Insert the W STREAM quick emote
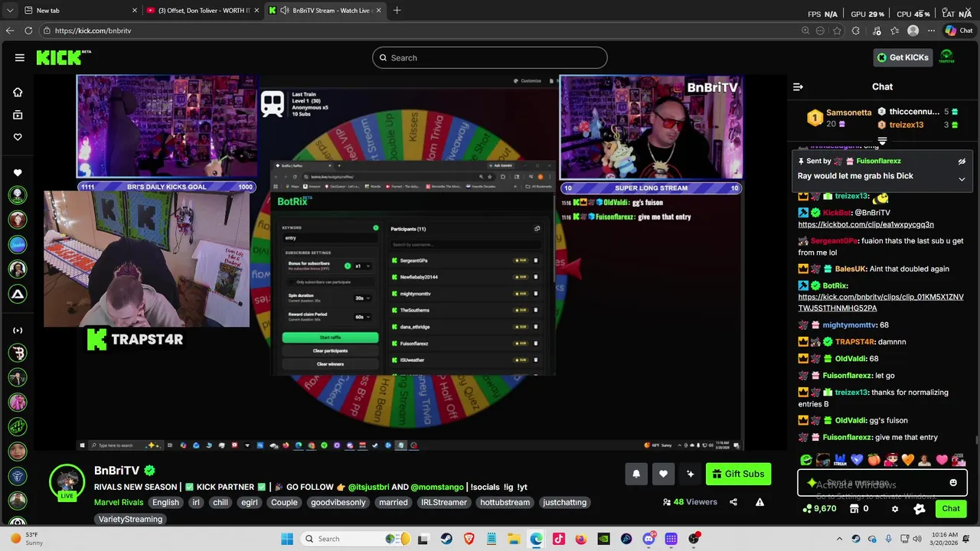980x551 pixels. (840, 460)
